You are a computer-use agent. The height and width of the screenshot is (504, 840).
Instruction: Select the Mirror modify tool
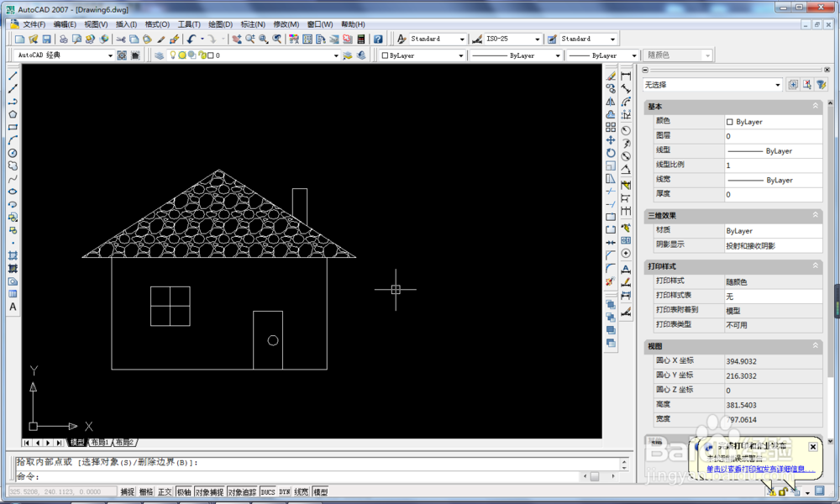(611, 102)
